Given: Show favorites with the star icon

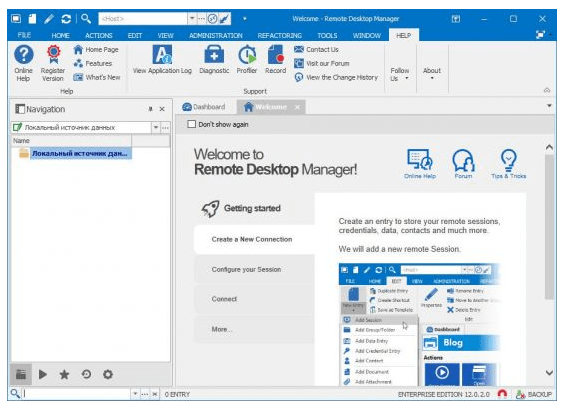Looking at the screenshot, I should click(64, 375).
